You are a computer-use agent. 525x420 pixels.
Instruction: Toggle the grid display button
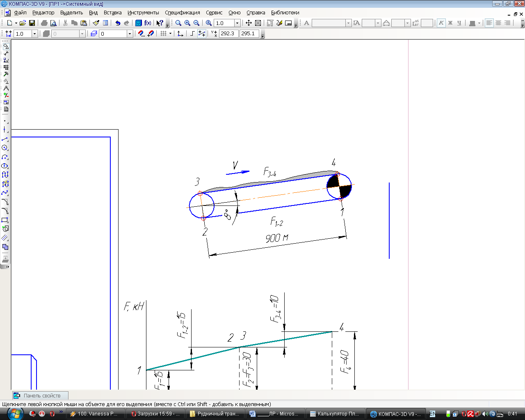[x=164, y=34]
